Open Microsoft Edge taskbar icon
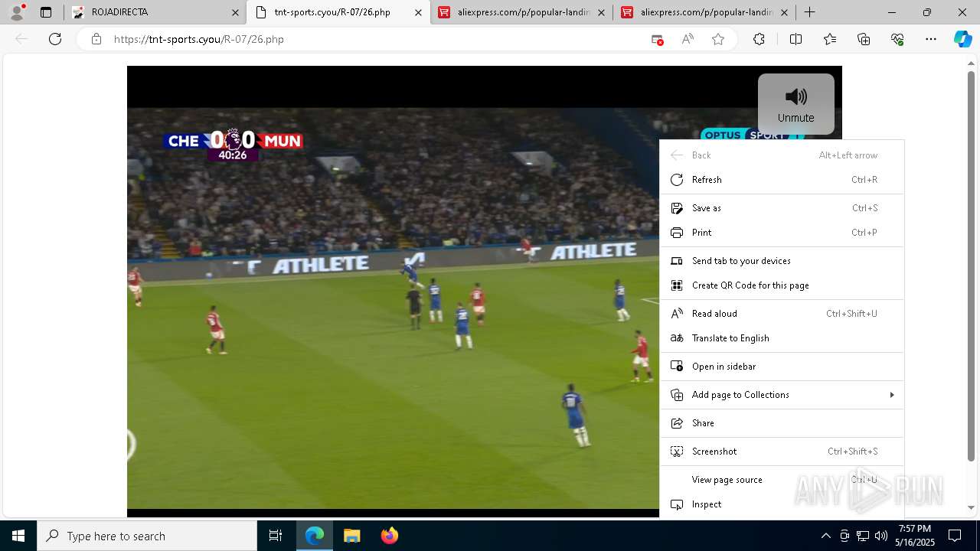The height and width of the screenshot is (551, 980). pyautogui.click(x=315, y=536)
